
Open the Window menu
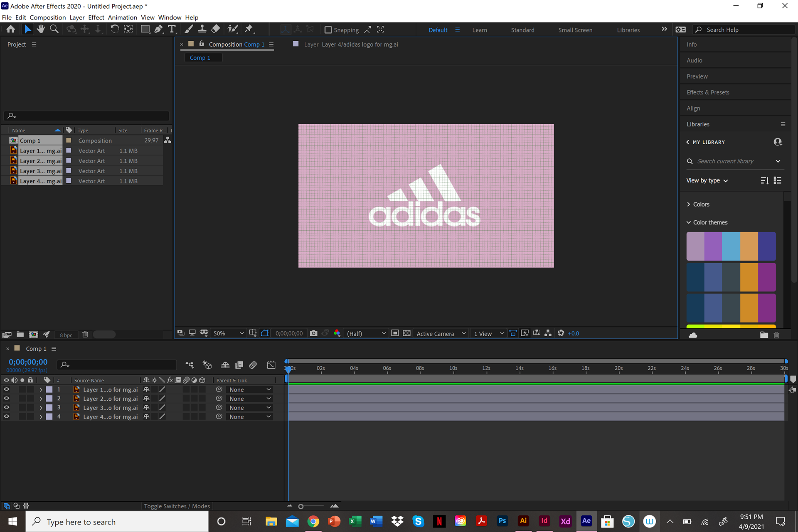pyautogui.click(x=170, y=17)
